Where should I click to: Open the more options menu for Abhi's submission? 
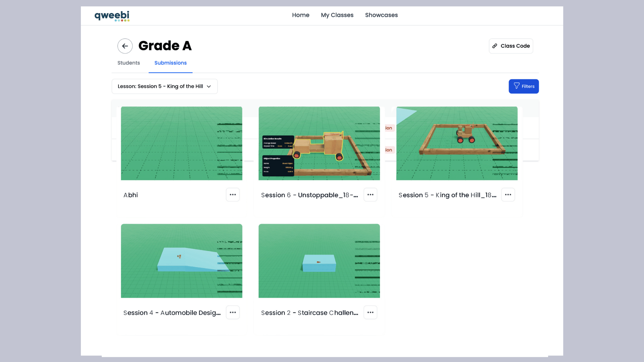tap(232, 195)
